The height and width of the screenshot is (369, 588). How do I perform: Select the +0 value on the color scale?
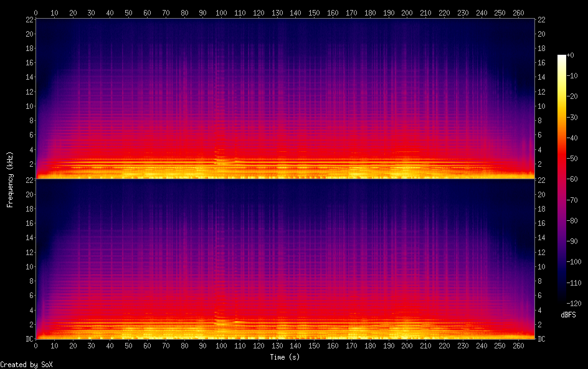tap(571, 55)
